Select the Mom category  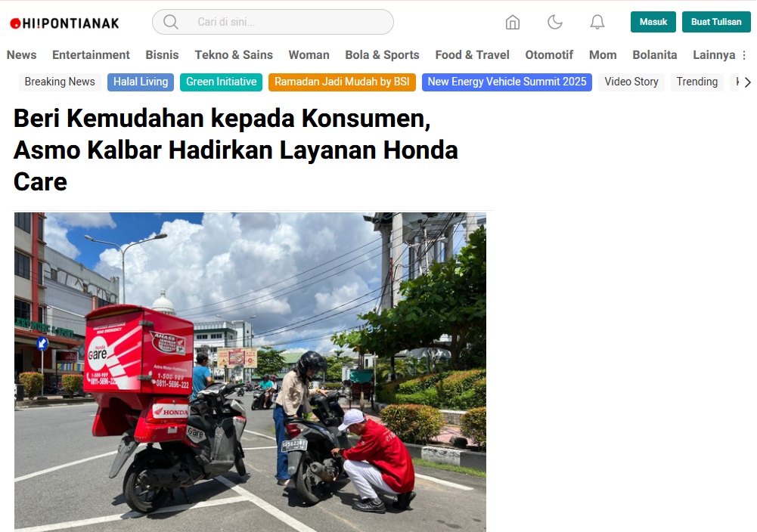pos(603,55)
